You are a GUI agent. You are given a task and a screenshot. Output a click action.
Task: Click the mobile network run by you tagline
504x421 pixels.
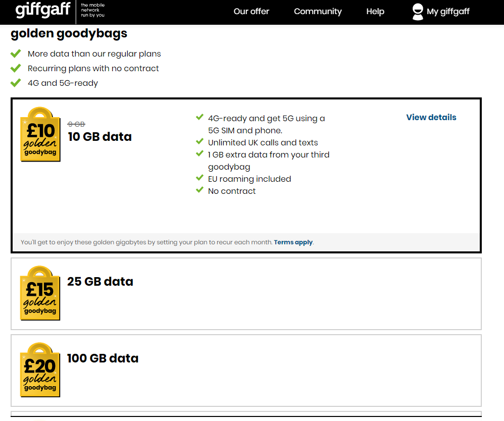point(92,10)
